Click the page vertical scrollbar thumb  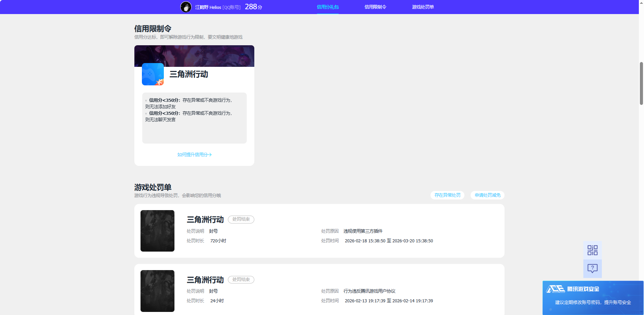click(x=641, y=83)
